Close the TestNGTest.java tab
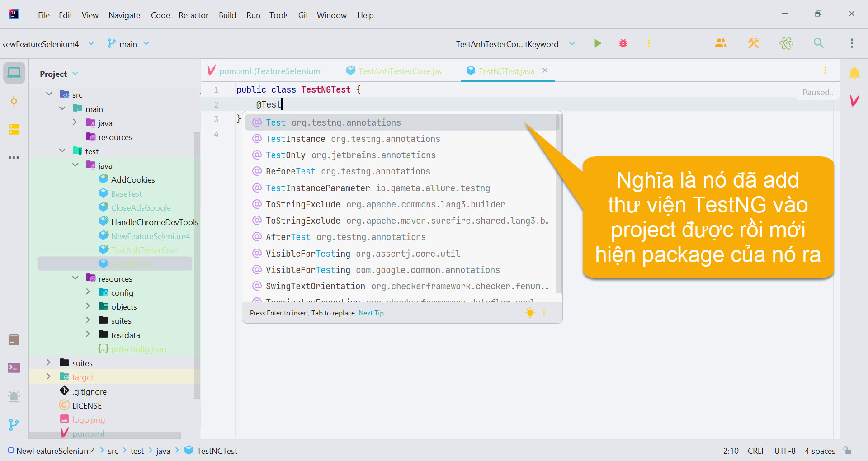The width and height of the screenshot is (868, 461). pos(545,71)
